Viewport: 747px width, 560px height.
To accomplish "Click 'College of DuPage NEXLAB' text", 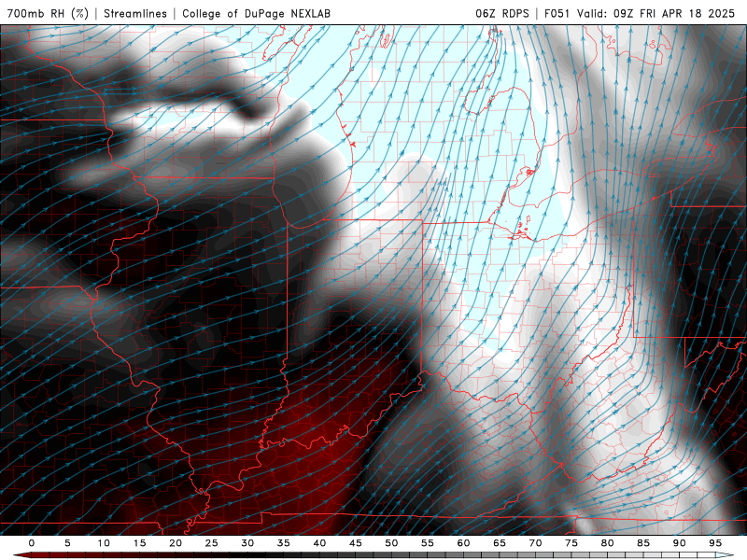I will (x=256, y=13).
